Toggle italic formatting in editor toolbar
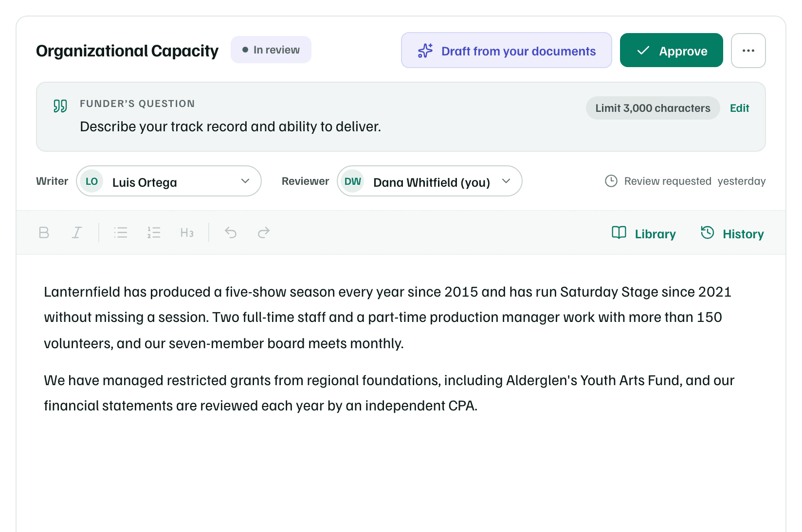This screenshot has height=532, width=802. pos(77,232)
